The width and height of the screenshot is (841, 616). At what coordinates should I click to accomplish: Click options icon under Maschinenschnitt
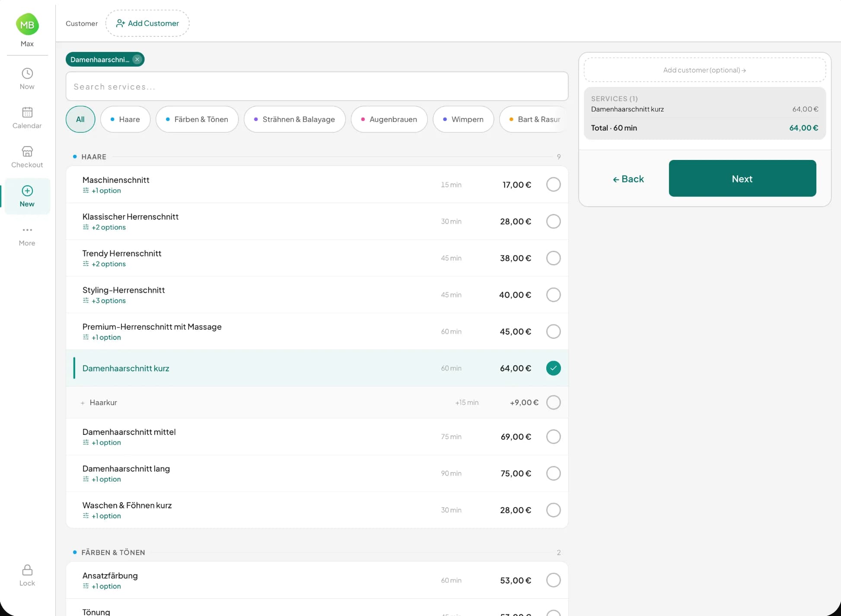[86, 191]
